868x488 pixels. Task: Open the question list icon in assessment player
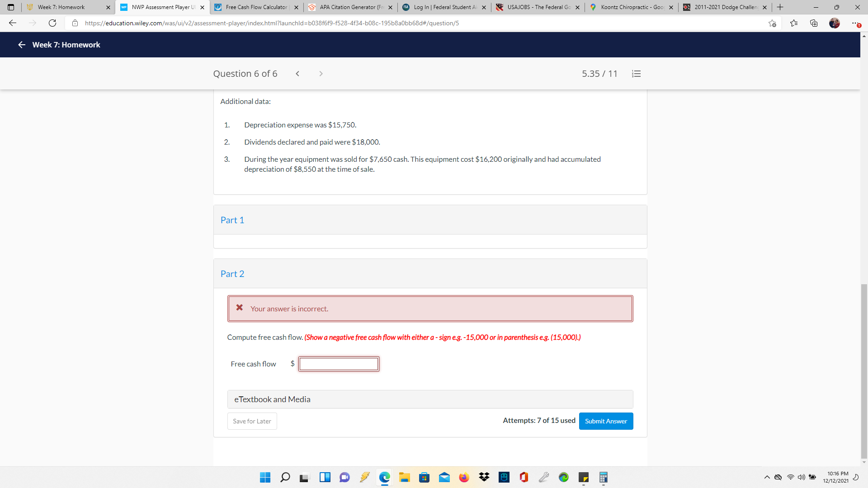[x=636, y=73]
